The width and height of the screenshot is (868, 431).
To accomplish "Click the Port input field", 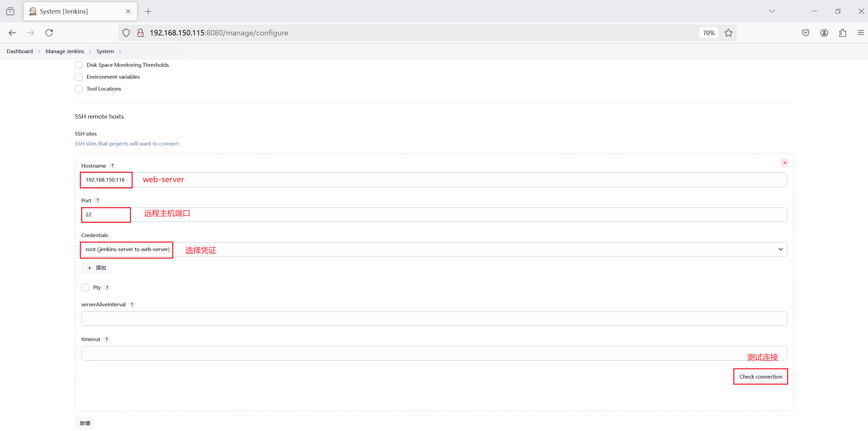I will (434, 215).
